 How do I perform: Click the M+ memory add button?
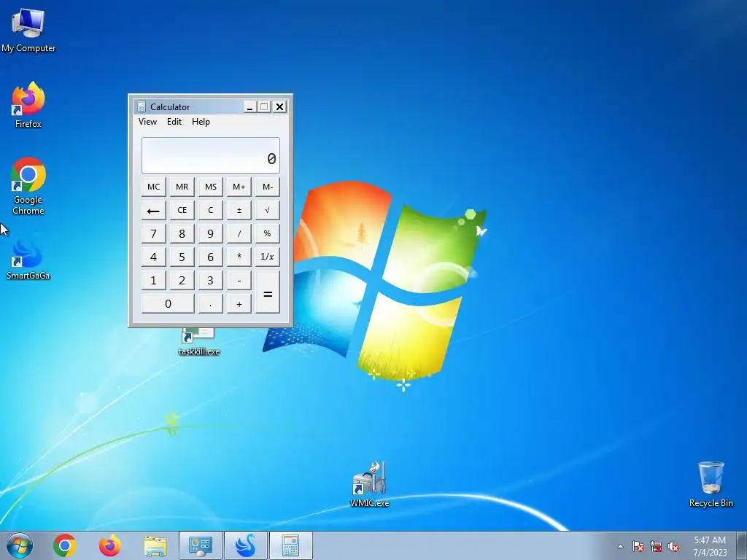point(239,187)
